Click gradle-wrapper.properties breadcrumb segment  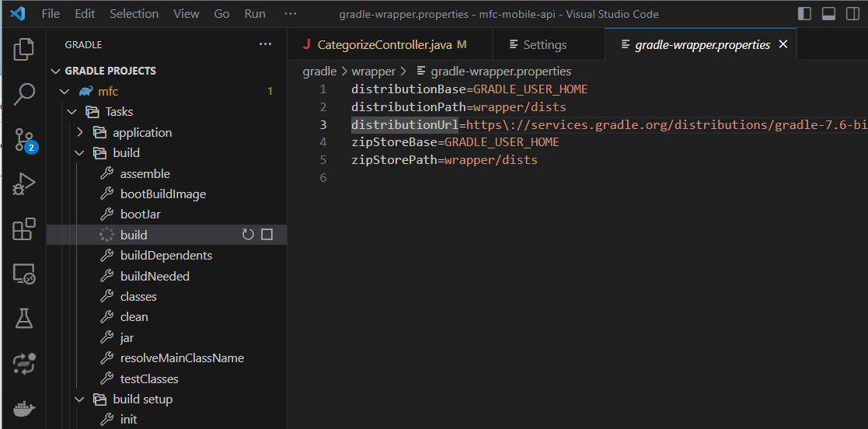click(501, 71)
